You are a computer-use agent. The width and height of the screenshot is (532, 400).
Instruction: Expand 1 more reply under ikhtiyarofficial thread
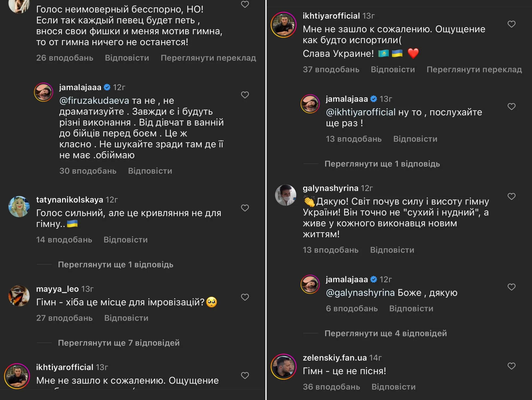pyautogui.click(x=382, y=164)
